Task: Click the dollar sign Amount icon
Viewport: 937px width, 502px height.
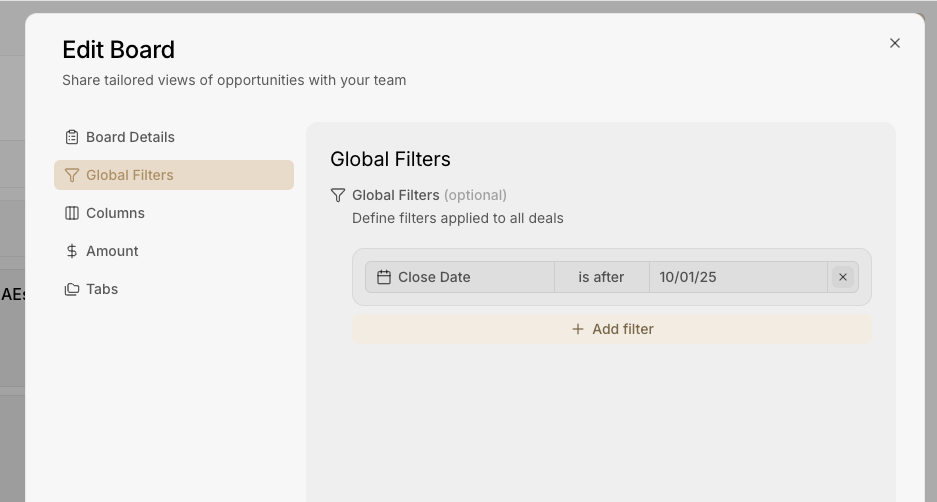Action: tap(72, 251)
